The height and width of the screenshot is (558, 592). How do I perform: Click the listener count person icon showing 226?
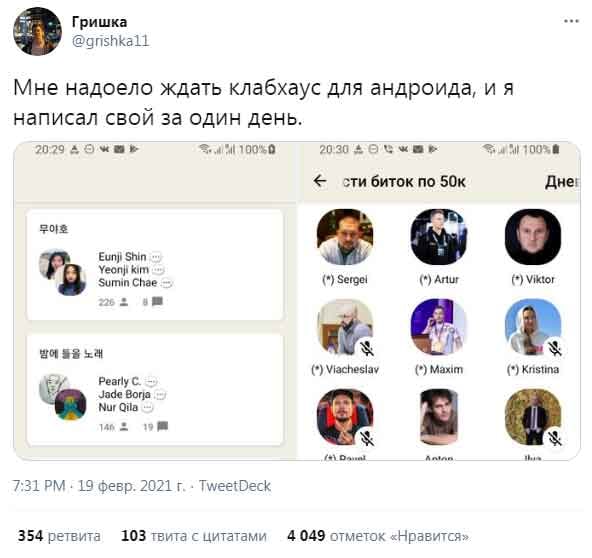click(123, 302)
